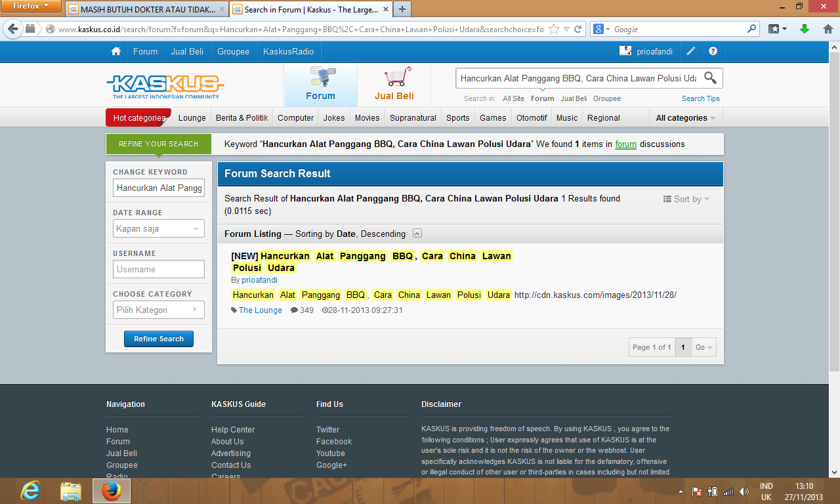Open bookmarks menu button in toolbar
Viewport: 840px width, 504px height.
pyautogui.click(x=778, y=29)
